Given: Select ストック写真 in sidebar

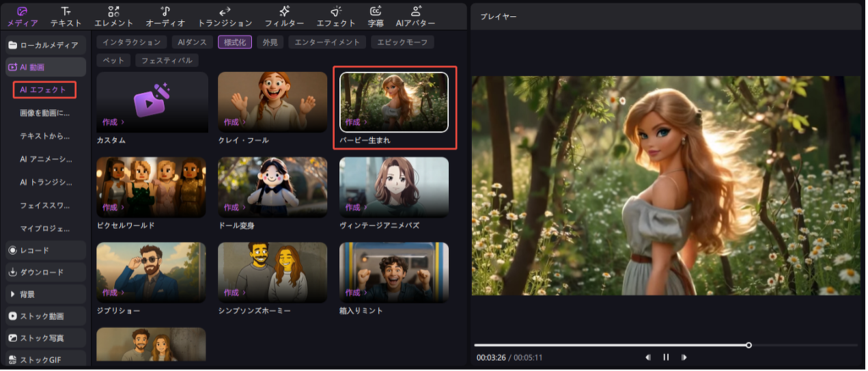Looking at the screenshot, I should 46,338.
